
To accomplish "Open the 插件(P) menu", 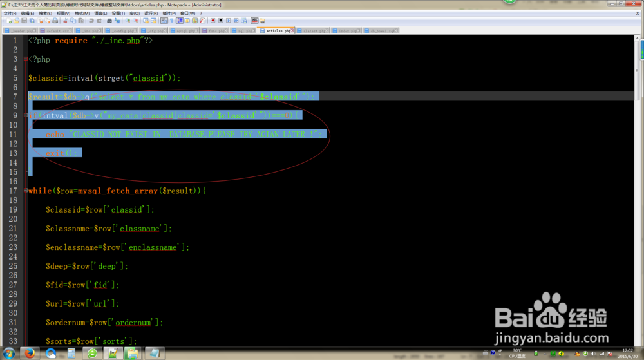I will click(169, 13).
